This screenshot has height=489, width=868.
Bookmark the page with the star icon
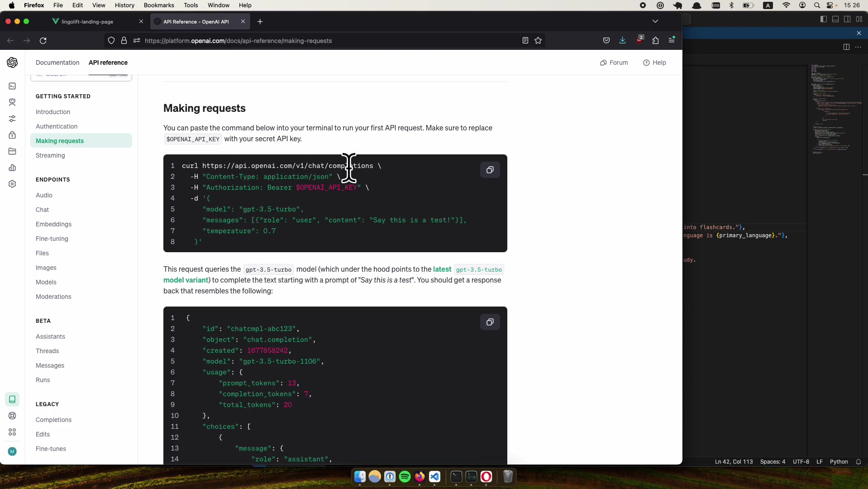click(x=539, y=40)
